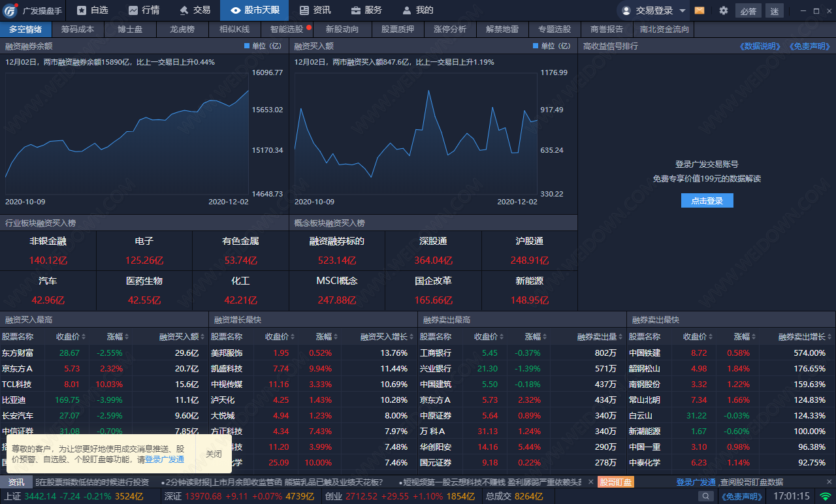Select the 非银金融 industry card
The height and width of the screenshot is (504, 836).
48,250
